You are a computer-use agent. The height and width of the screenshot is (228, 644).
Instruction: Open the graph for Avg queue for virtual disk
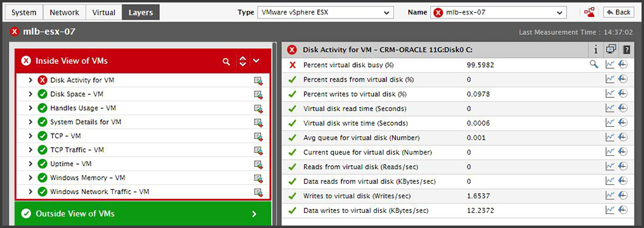tap(610, 137)
